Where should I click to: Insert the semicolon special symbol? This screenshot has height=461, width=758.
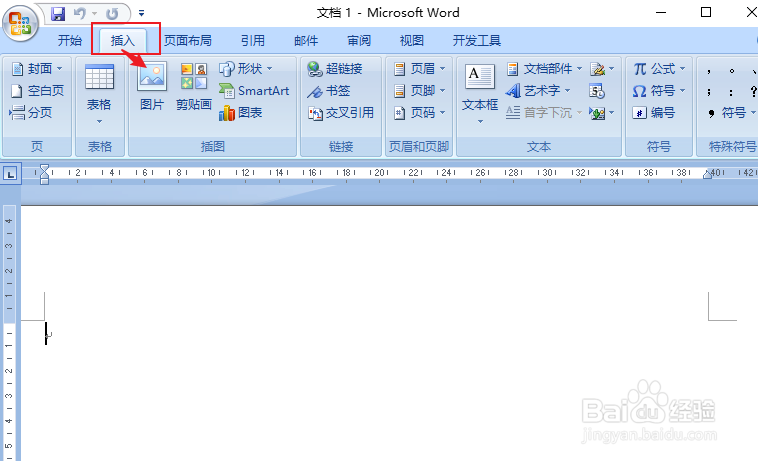pyautogui.click(x=709, y=92)
